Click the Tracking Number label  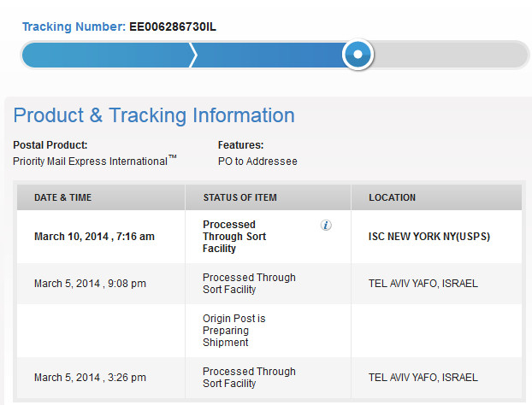click(x=74, y=26)
